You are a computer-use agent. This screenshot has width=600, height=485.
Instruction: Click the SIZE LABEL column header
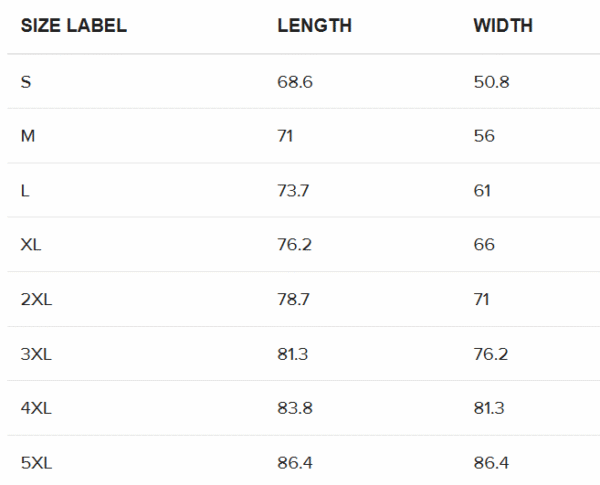coord(73,26)
